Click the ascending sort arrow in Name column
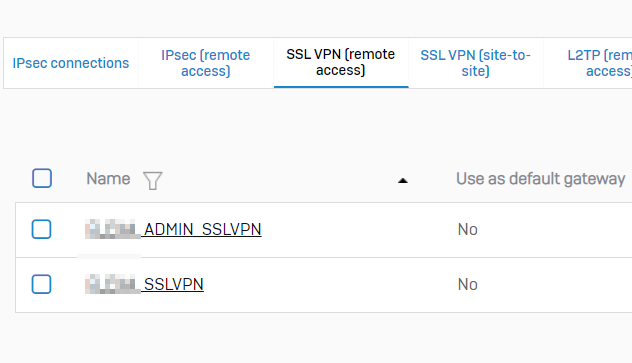 coord(403,181)
